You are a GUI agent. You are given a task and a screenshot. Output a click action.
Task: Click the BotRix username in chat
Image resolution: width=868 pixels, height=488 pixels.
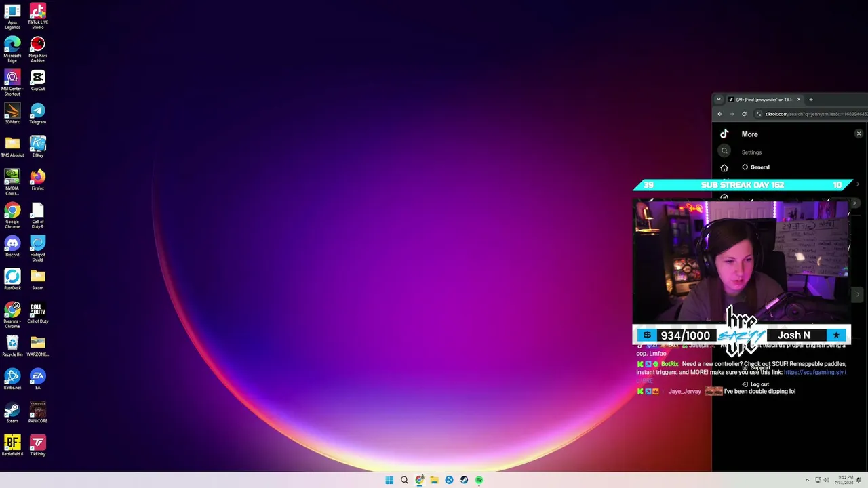pos(669,364)
